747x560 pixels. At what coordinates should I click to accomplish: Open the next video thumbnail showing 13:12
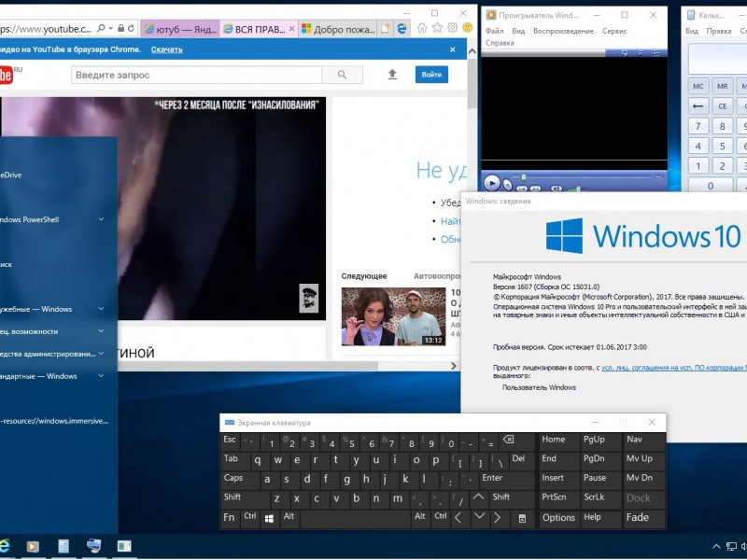click(393, 316)
